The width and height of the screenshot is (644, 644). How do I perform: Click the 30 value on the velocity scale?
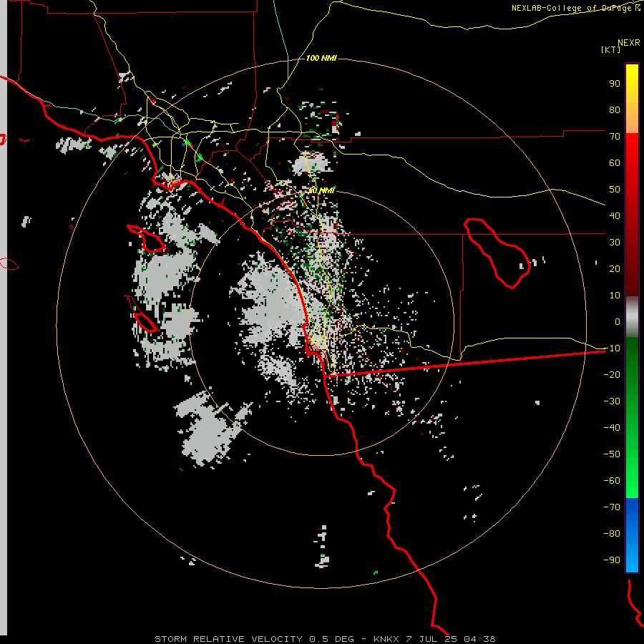(x=615, y=243)
